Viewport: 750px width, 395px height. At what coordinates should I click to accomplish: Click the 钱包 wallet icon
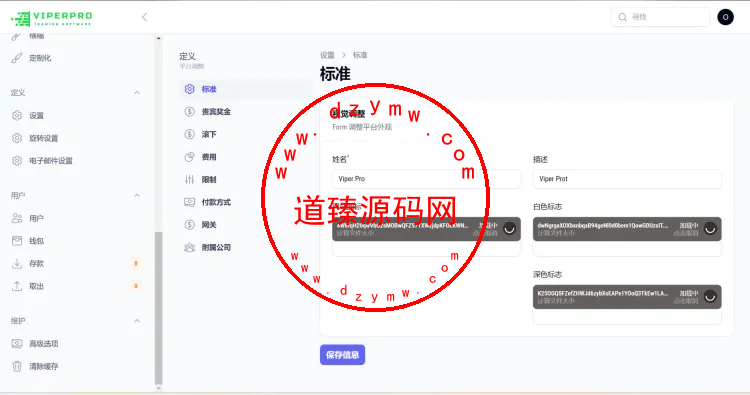click(x=17, y=241)
